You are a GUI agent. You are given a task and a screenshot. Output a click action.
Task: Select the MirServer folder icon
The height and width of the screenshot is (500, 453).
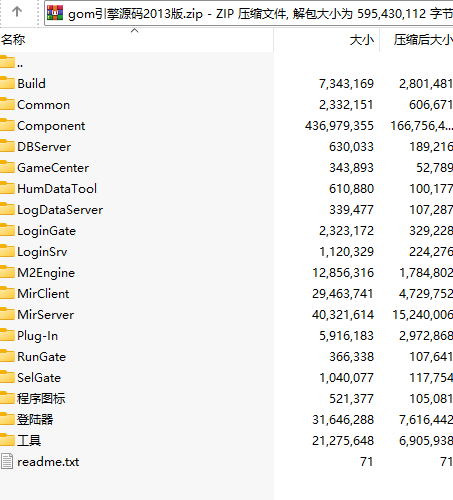[x=7, y=314]
